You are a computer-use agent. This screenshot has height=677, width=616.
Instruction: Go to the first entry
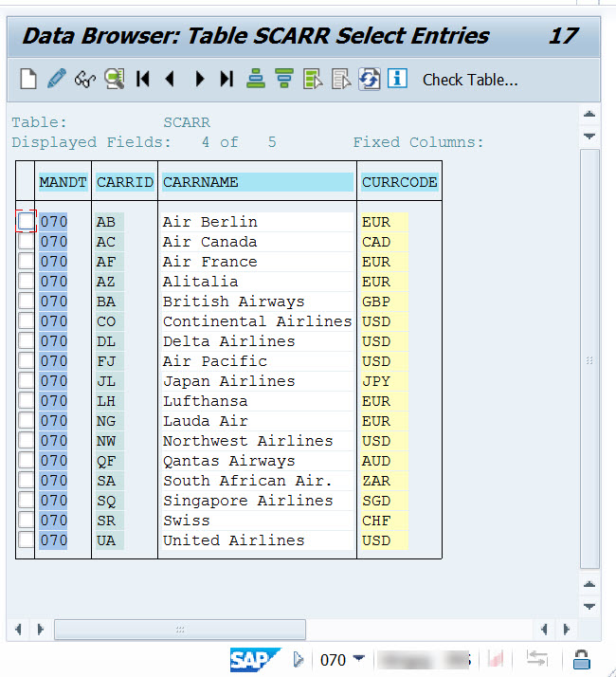tap(143, 80)
